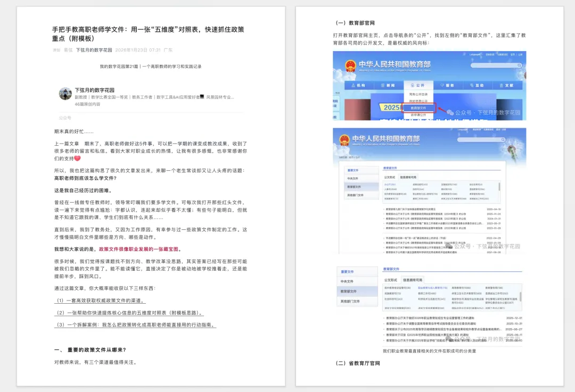Click the 原创 tag under the title

[x=56, y=50]
